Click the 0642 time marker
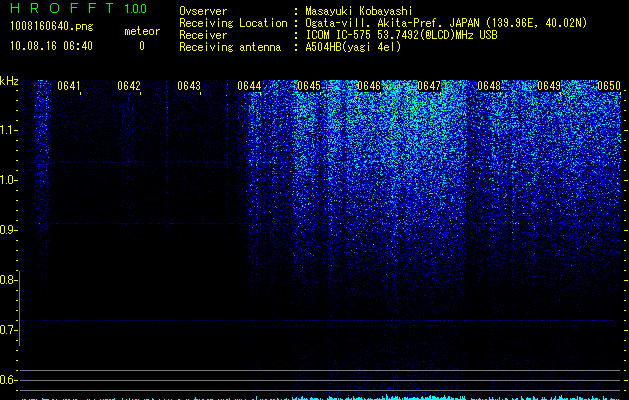The image size is (629, 400). [129, 86]
